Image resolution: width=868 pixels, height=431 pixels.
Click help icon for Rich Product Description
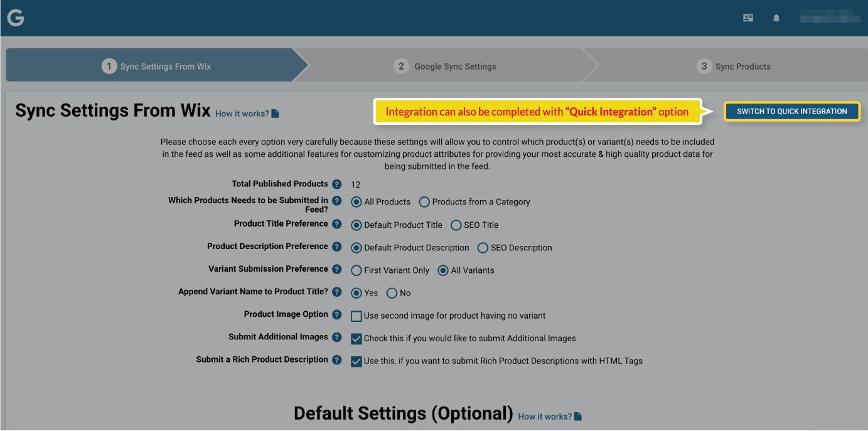[337, 360]
